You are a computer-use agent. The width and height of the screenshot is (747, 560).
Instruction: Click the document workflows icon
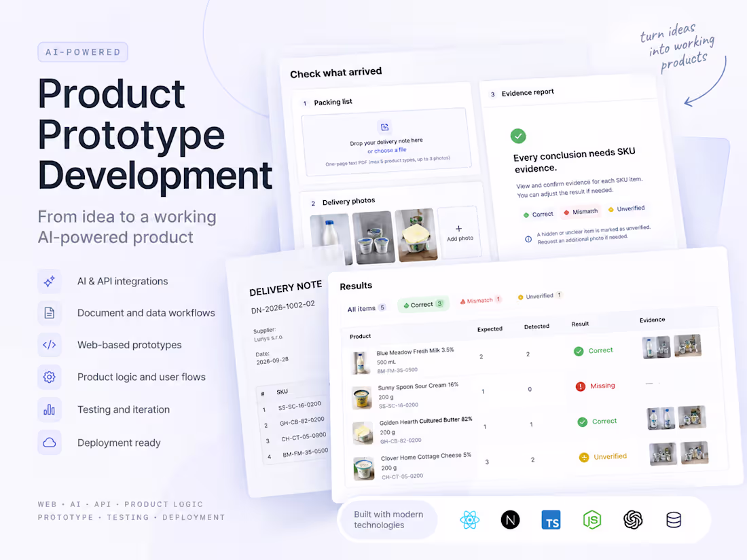[x=50, y=313]
